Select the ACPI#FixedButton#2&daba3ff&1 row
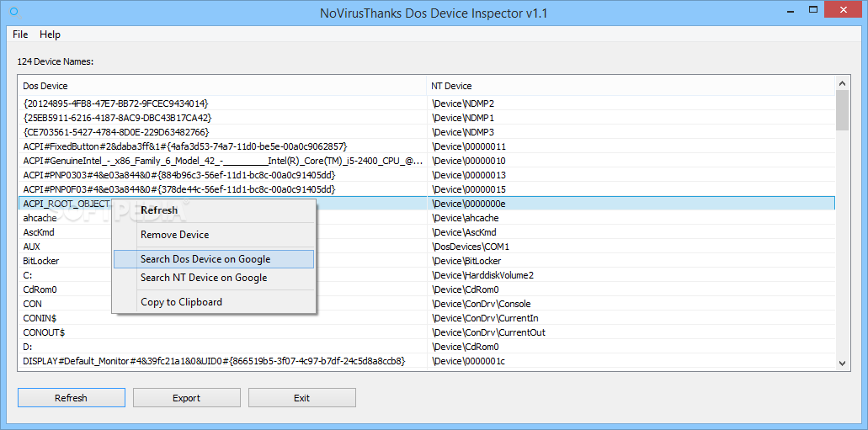Image resolution: width=868 pixels, height=430 pixels. [426, 146]
